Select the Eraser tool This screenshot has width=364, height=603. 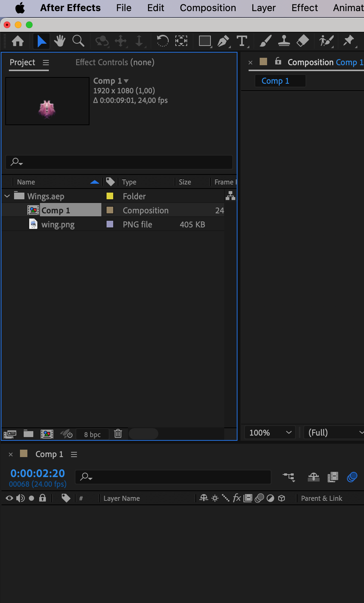[303, 41]
